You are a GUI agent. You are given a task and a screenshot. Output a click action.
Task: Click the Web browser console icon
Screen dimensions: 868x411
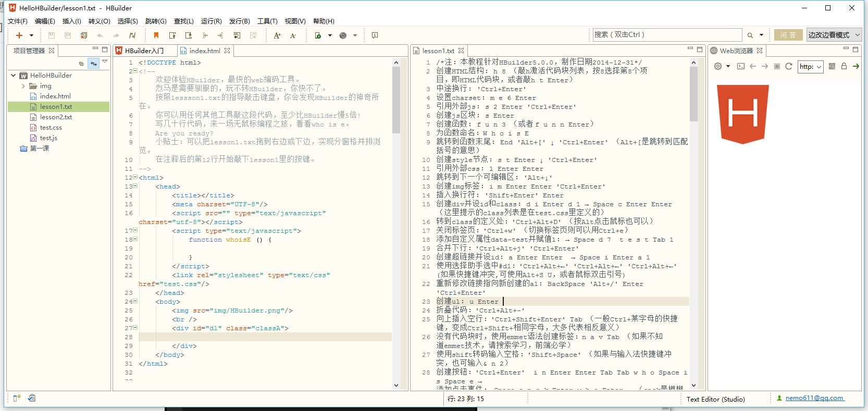point(740,66)
